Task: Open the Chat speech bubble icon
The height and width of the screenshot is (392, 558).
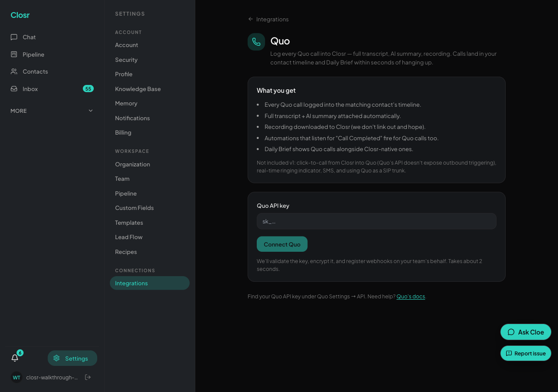Action: tap(14, 37)
